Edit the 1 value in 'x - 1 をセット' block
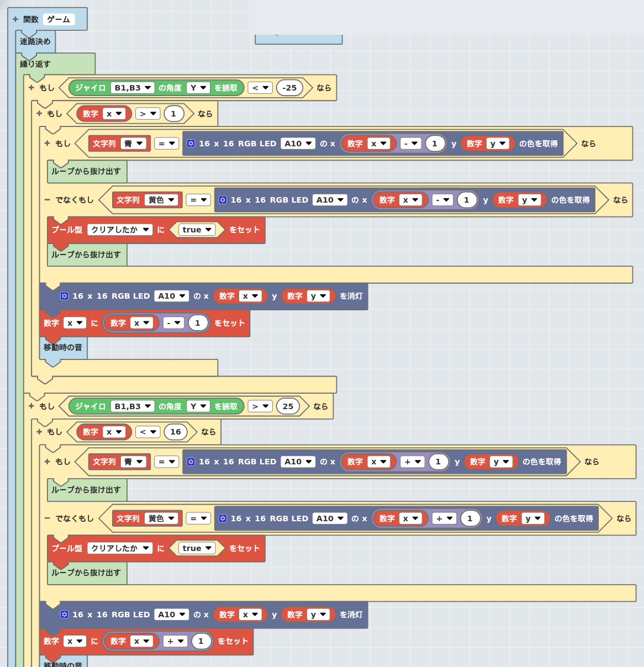 [x=198, y=323]
